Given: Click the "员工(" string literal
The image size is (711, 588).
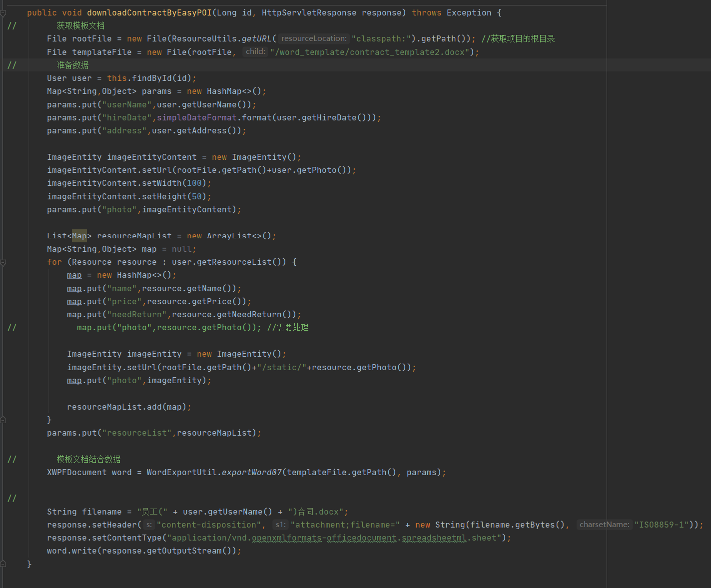Looking at the screenshot, I should 152,512.
